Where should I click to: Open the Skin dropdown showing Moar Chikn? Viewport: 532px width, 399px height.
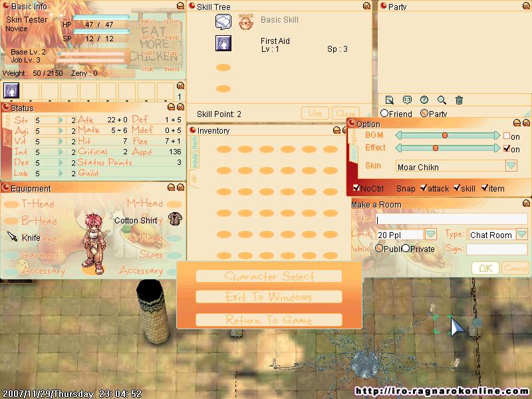(511, 166)
